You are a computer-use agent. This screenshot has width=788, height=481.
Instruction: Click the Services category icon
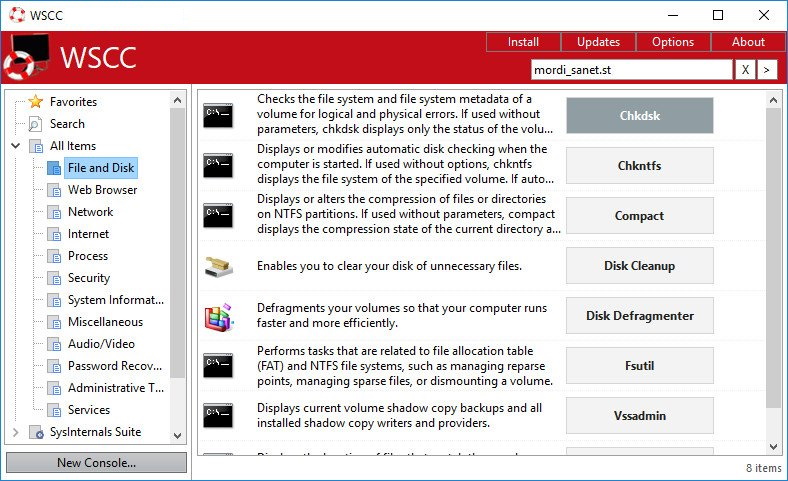[54, 410]
